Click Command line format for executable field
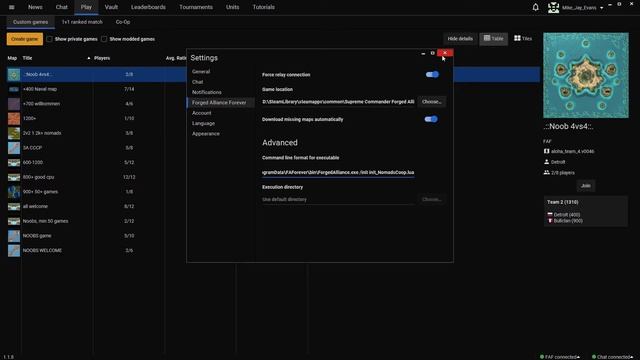640x360 pixels. 338,172
